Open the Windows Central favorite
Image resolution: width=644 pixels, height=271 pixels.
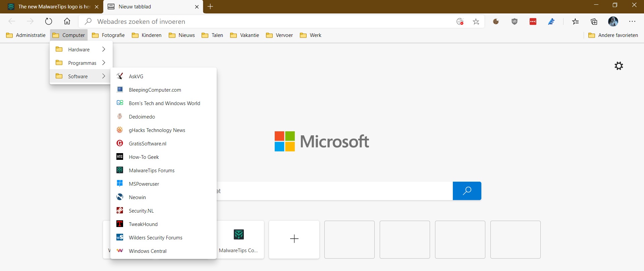tap(163, 251)
